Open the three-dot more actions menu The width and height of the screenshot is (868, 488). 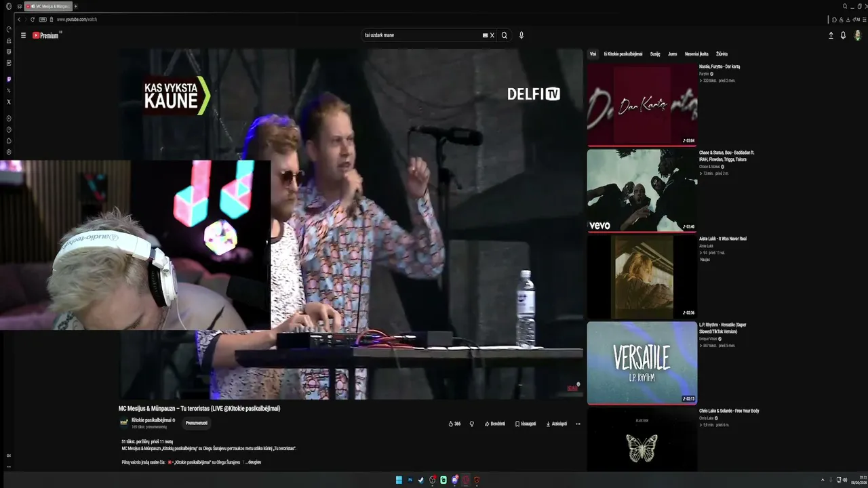(578, 424)
